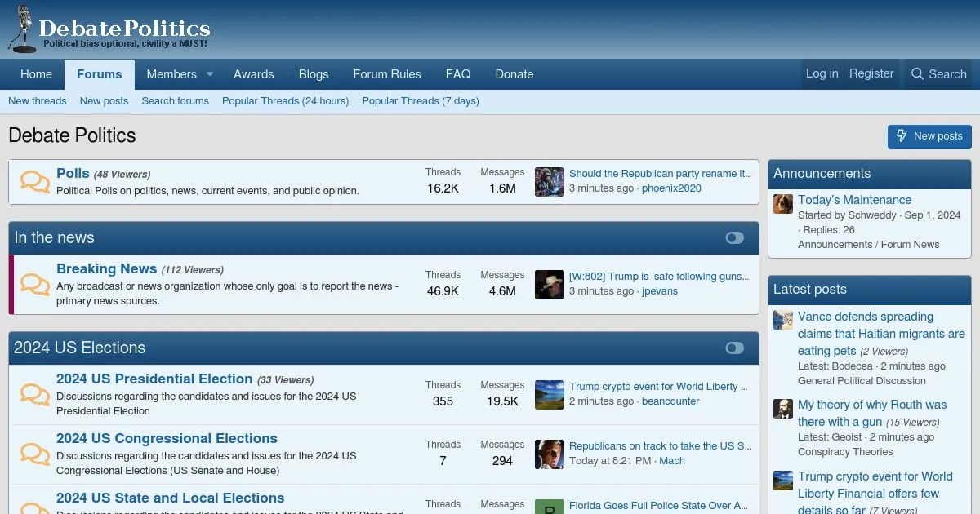Toggle collapse for In the news category

pos(734,238)
